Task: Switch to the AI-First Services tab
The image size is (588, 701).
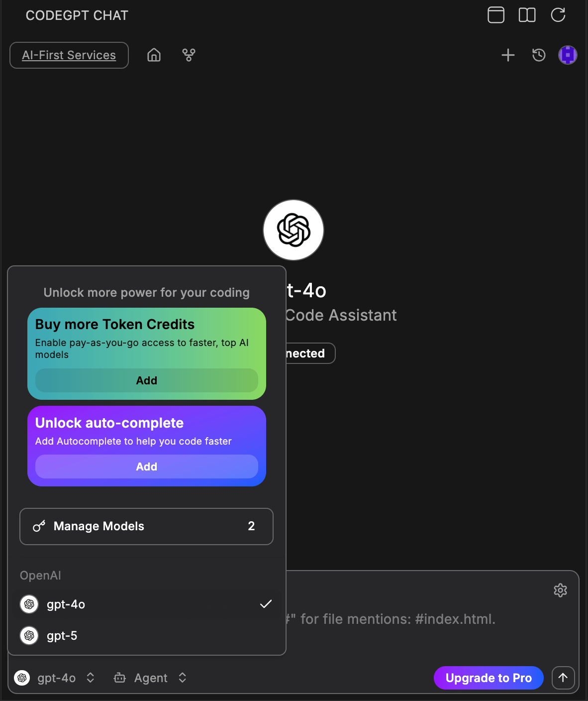Action: click(x=69, y=55)
